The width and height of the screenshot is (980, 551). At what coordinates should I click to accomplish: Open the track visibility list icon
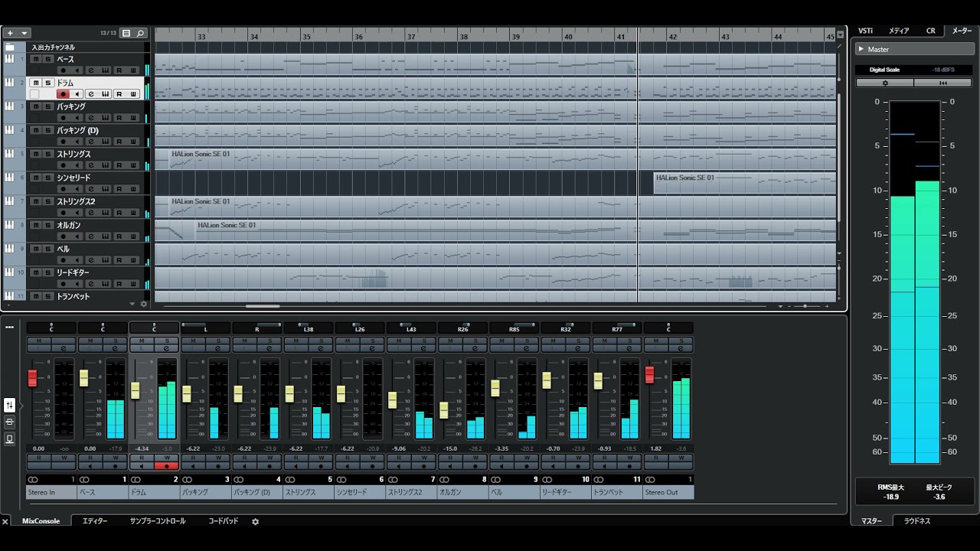click(x=126, y=33)
